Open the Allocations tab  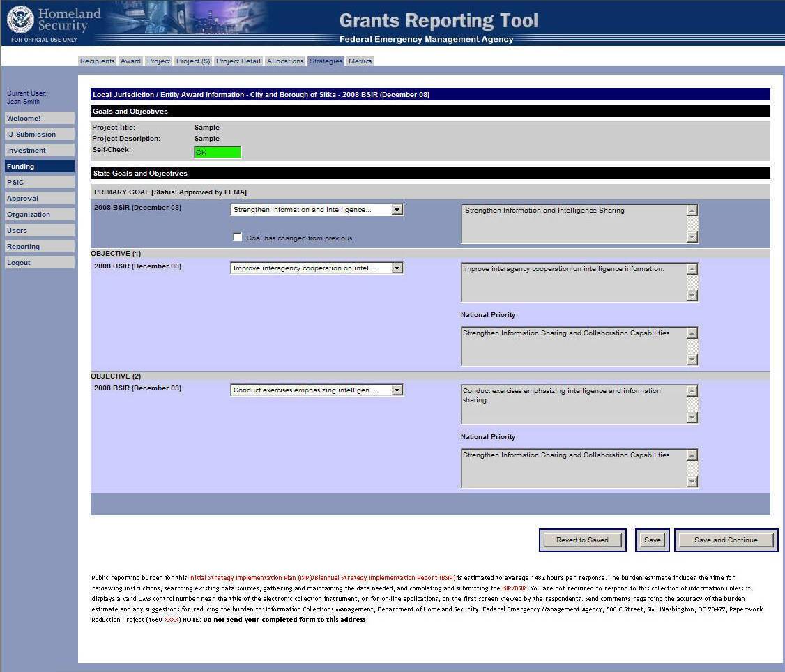click(285, 61)
